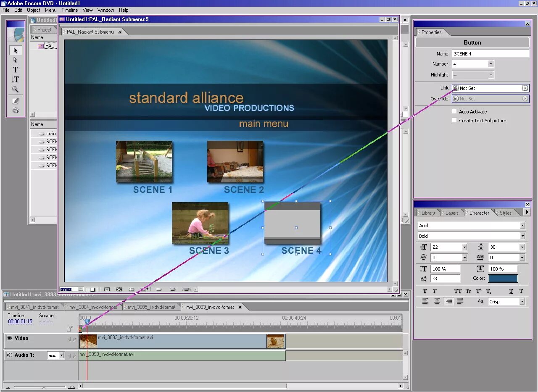The image size is (538, 392).
Task: Toggle Subscript text style
Action: point(489,291)
